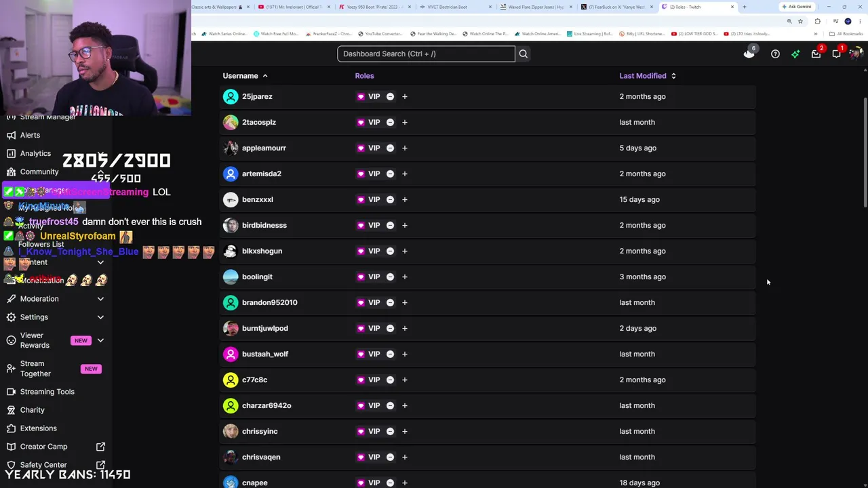Image resolution: width=868 pixels, height=488 pixels.
Task: Expand the Viewer Rewards section
Action: (100, 340)
